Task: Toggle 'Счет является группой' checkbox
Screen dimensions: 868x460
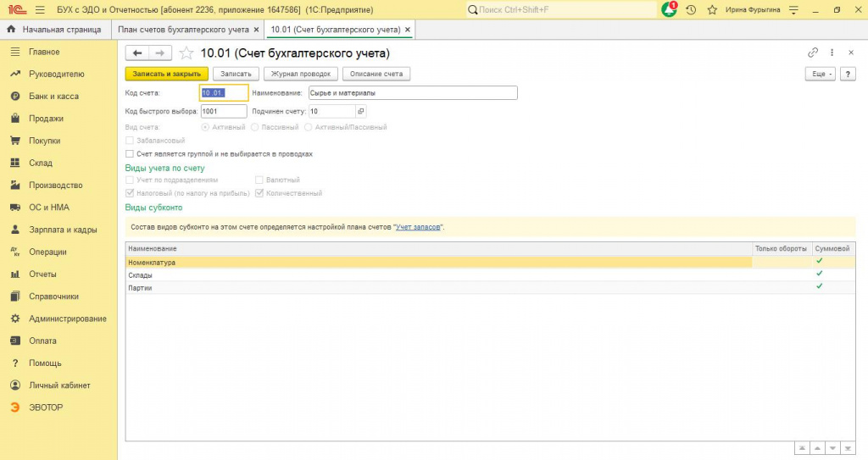Action: 130,154
